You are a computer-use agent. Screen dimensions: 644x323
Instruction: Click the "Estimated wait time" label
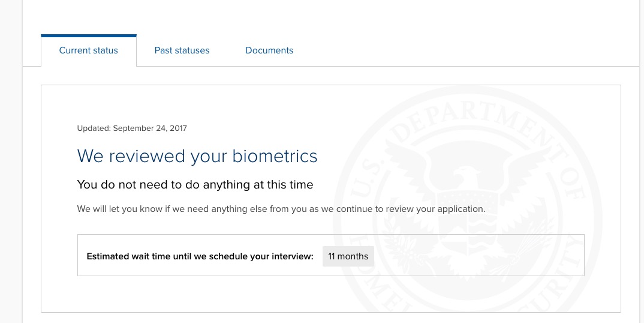coord(200,256)
